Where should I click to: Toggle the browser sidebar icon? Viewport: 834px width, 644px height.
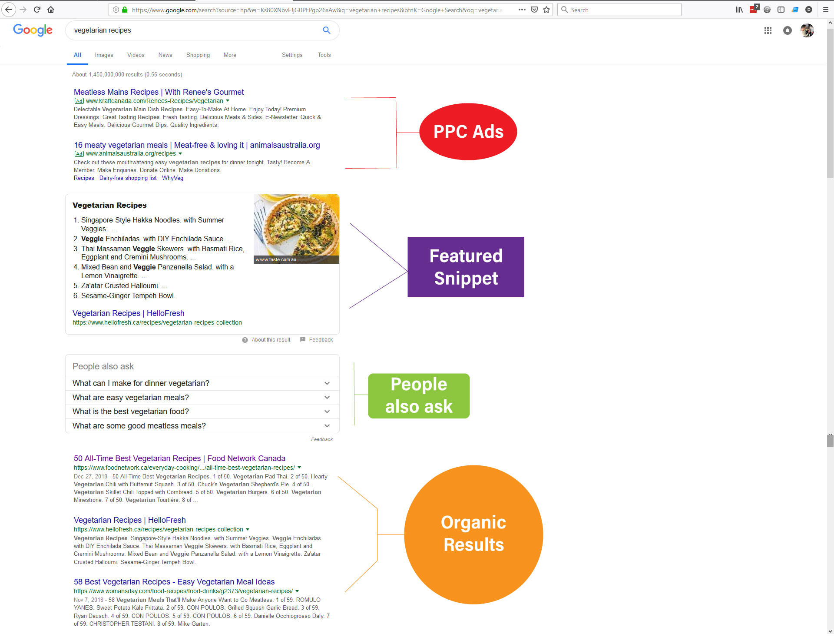[781, 10]
